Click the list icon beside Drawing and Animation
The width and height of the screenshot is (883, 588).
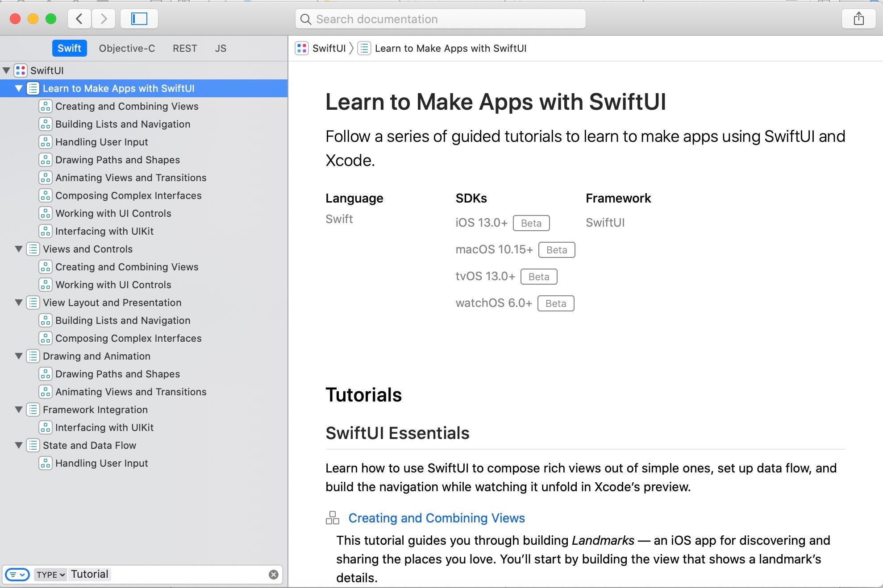(33, 356)
